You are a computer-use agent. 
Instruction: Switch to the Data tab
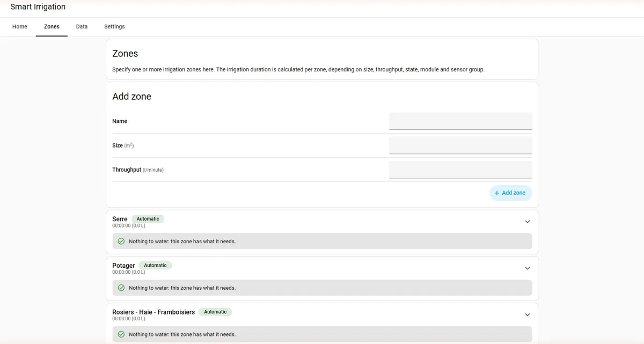(82, 26)
